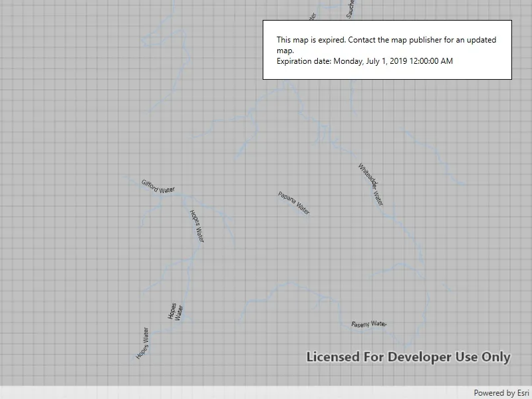Viewport: 532px width, 399px height.
Task: Click the Gifford Water map label
Action: click(x=158, y=187)
